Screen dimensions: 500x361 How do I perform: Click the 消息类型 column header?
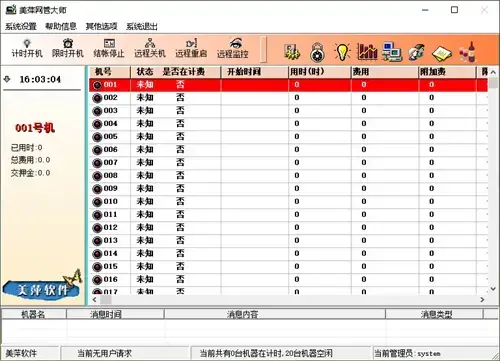coord(434,314)
